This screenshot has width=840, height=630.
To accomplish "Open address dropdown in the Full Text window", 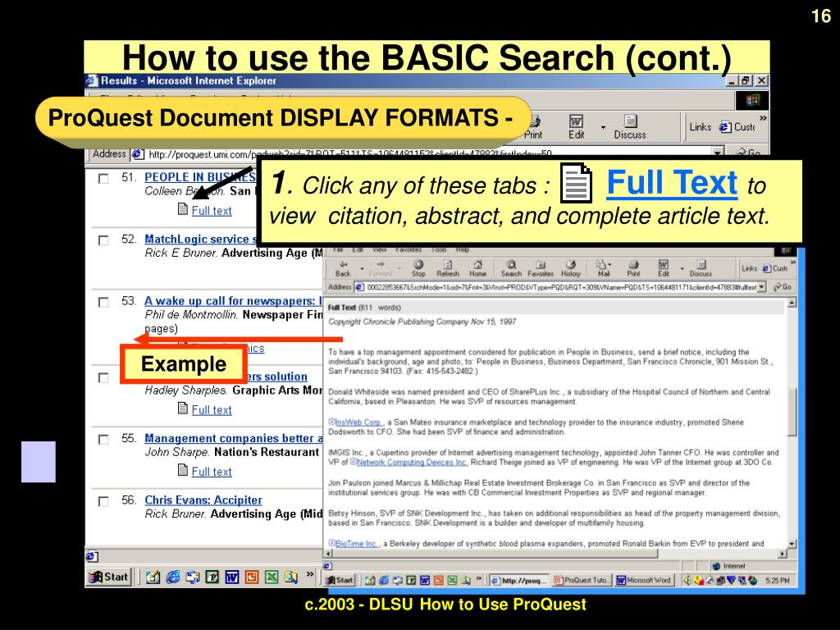I will tap(762, 287).
